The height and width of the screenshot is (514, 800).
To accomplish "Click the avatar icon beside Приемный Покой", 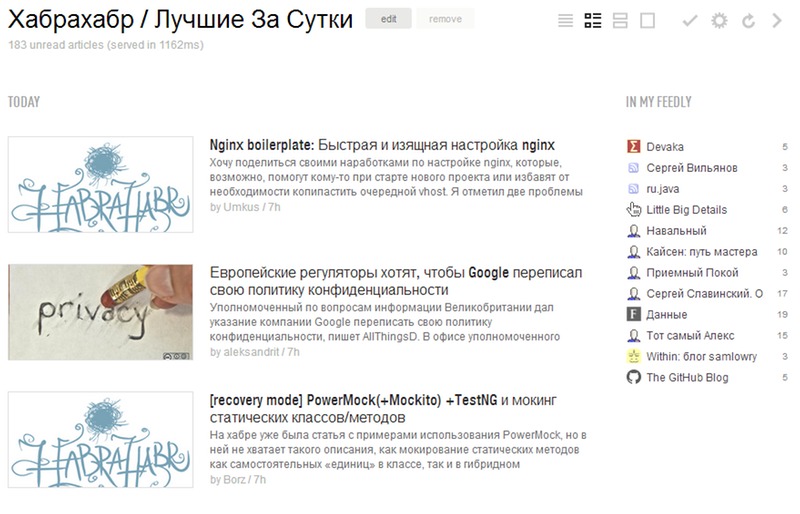I will click(633, 273).
